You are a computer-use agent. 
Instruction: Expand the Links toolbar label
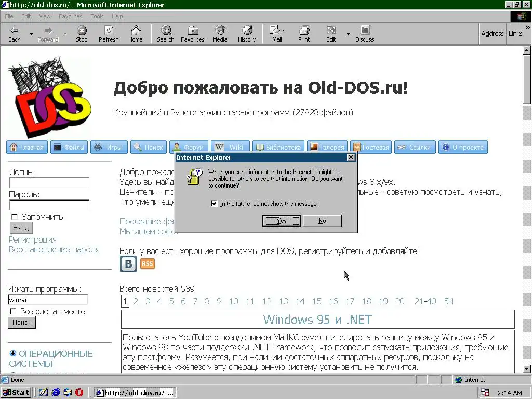click(x=515, y=33)
